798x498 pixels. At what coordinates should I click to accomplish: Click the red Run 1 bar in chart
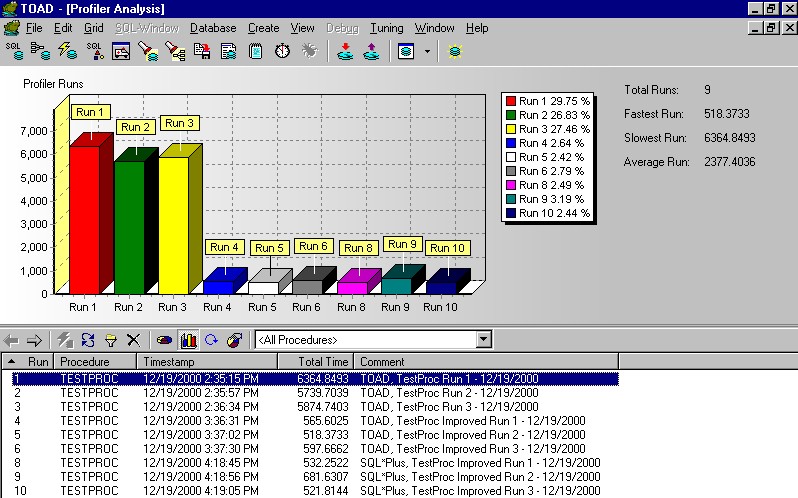[83, 218]
